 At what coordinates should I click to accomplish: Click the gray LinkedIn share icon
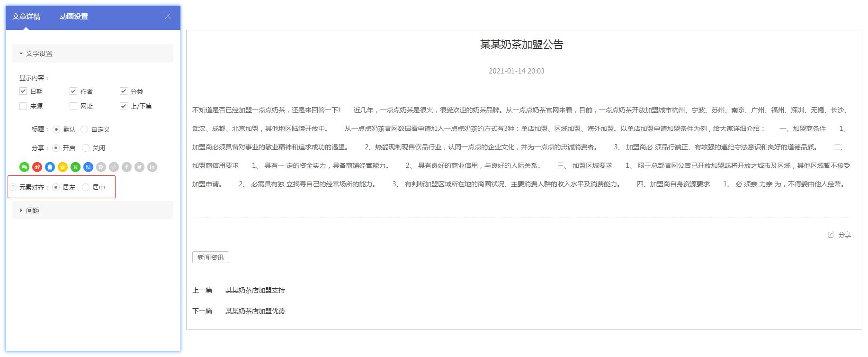[152, 167]
